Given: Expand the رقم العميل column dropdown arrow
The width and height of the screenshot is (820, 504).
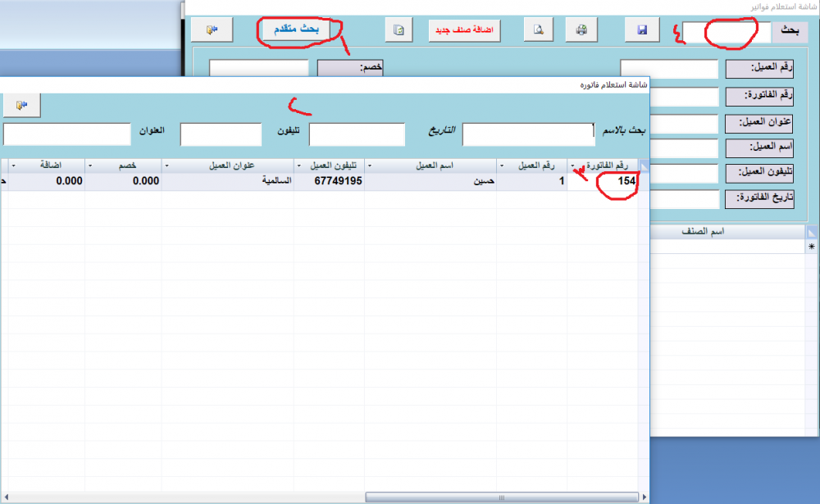Looking at the screenshot, I should coord(502,166).
